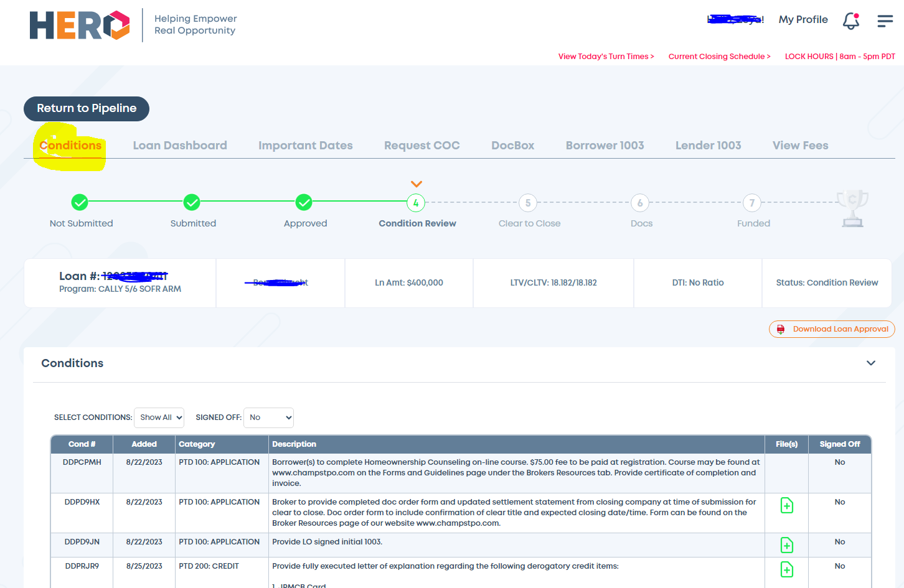Open the Borrower 1003 tab
This screenshot has height=588, width=904.
(605, 145)
